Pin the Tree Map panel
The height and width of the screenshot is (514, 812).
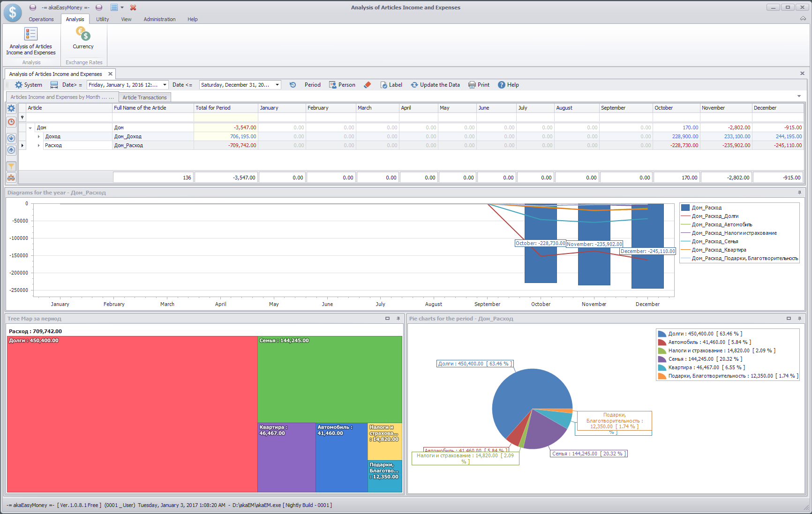(x=398, y=319)
